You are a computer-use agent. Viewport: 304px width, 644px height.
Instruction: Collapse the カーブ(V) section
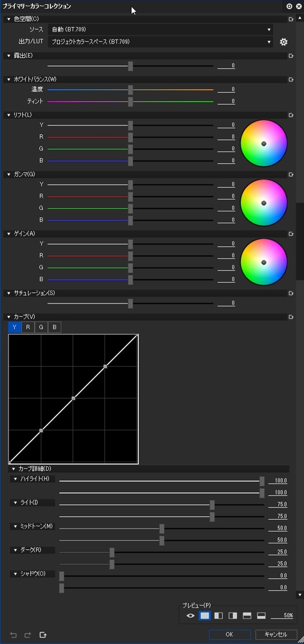[x=9, y=317]
